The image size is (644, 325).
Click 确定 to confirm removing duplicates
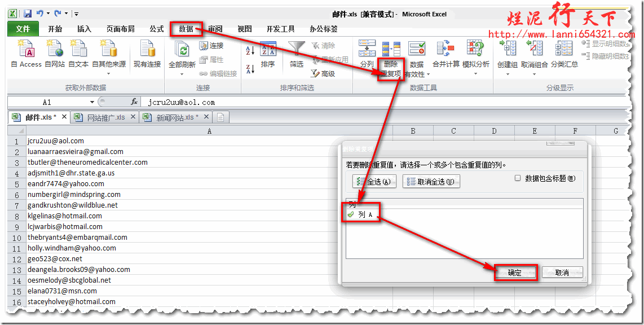click(x=516, y=272)
